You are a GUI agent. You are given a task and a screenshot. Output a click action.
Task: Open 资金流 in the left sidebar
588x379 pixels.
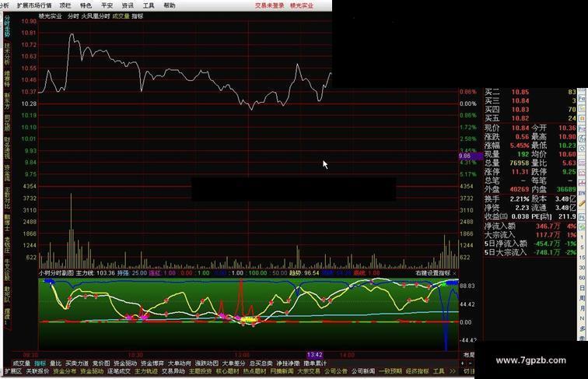(7, 173)
